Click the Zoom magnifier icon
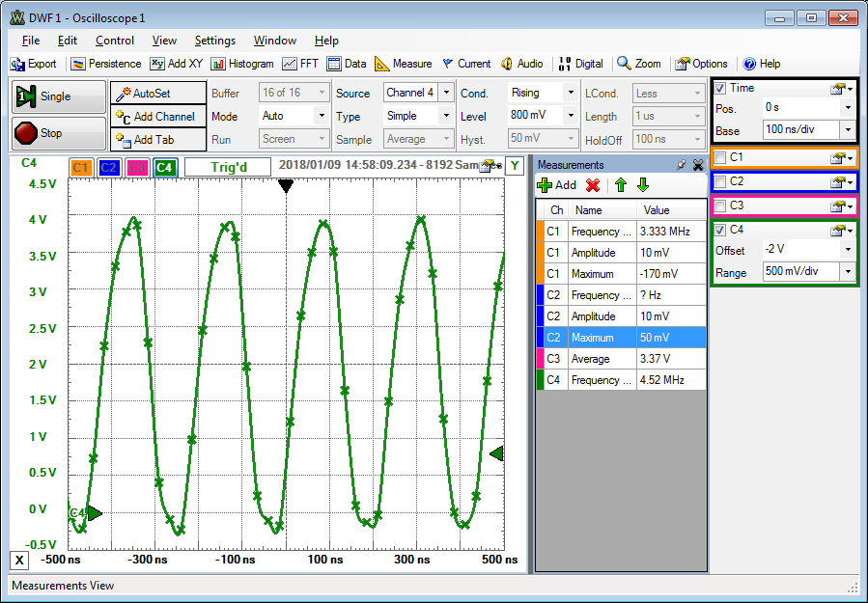This screenshot has width=868, height=603. (x=625, y=64)
